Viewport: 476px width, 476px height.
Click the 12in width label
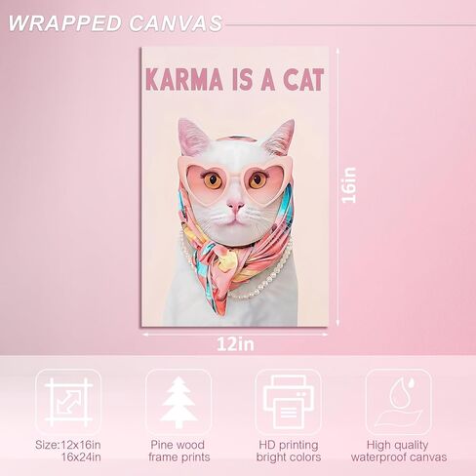coord(235,344)
